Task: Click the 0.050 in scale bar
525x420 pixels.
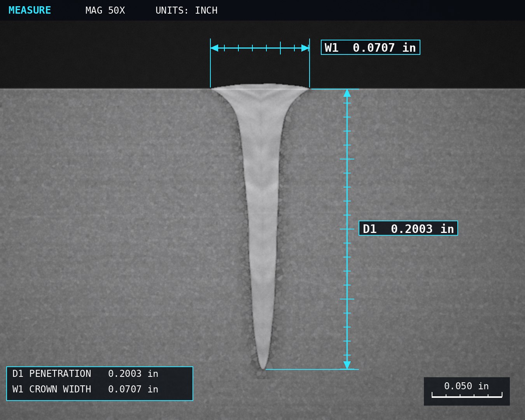Action: [x=467, y=391]
